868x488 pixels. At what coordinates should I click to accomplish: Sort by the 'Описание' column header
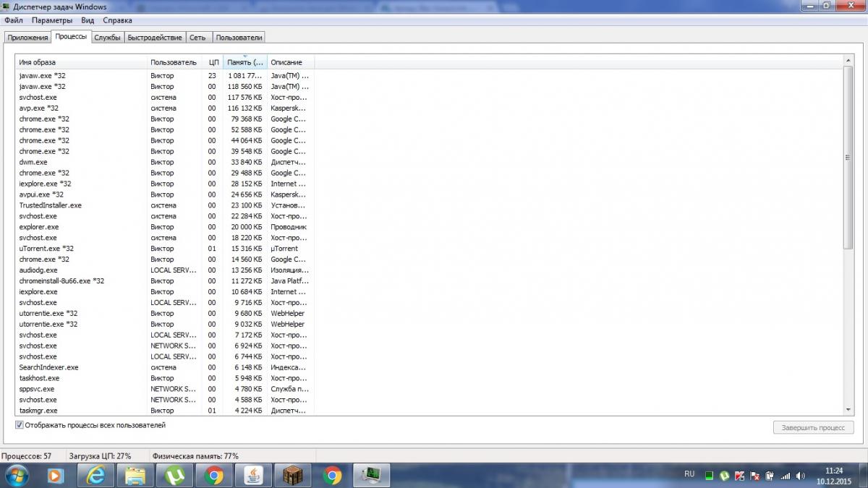[x=291, y=62]
